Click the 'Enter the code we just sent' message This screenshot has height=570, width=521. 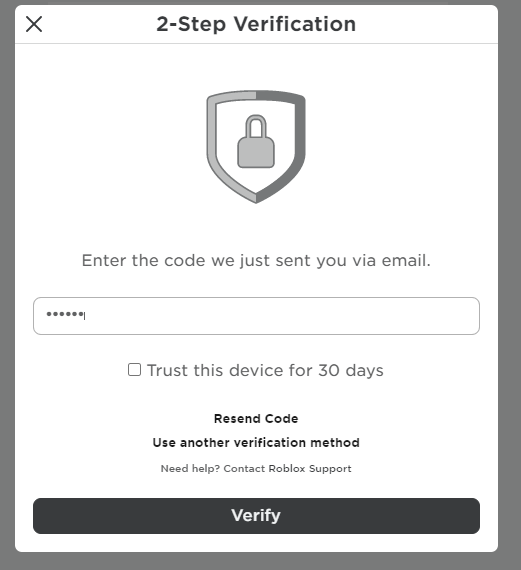point(256,261)
